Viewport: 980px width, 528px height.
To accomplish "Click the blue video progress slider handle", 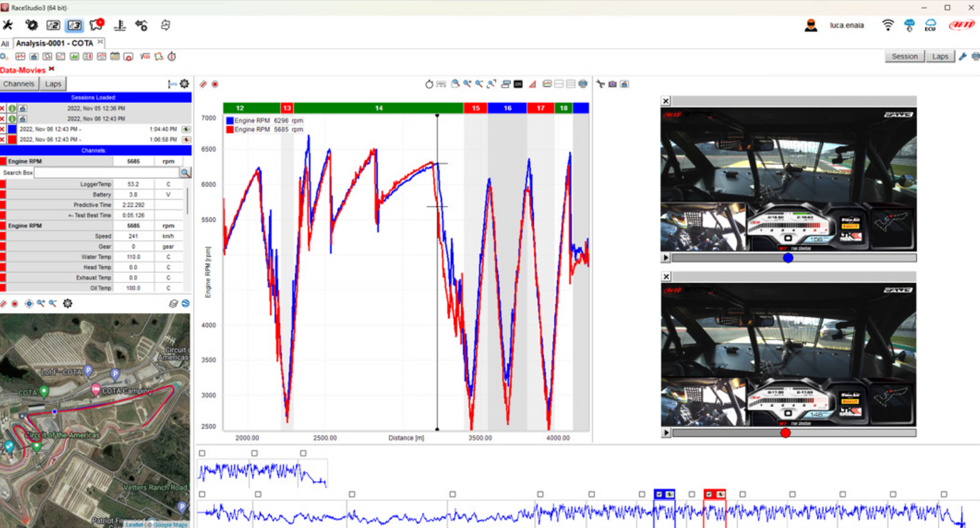I will coord(787,258).
